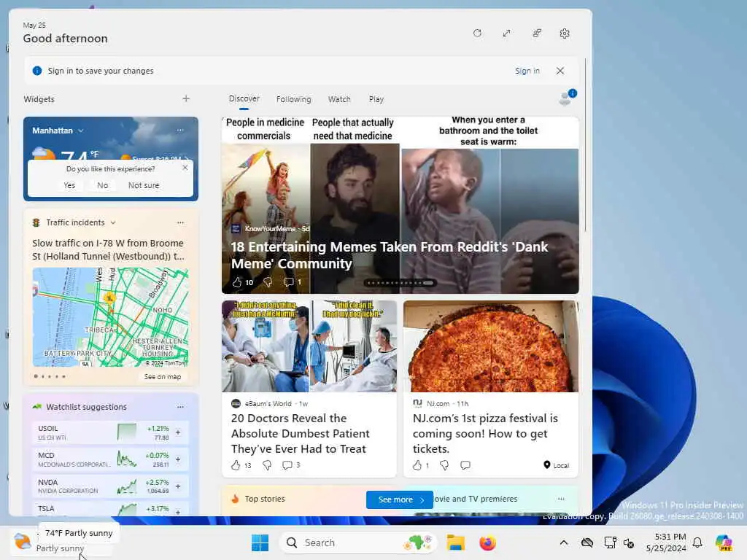Click the widgets board scrollbar
This screenshot has height=560, width=747.
pos(586,145)
